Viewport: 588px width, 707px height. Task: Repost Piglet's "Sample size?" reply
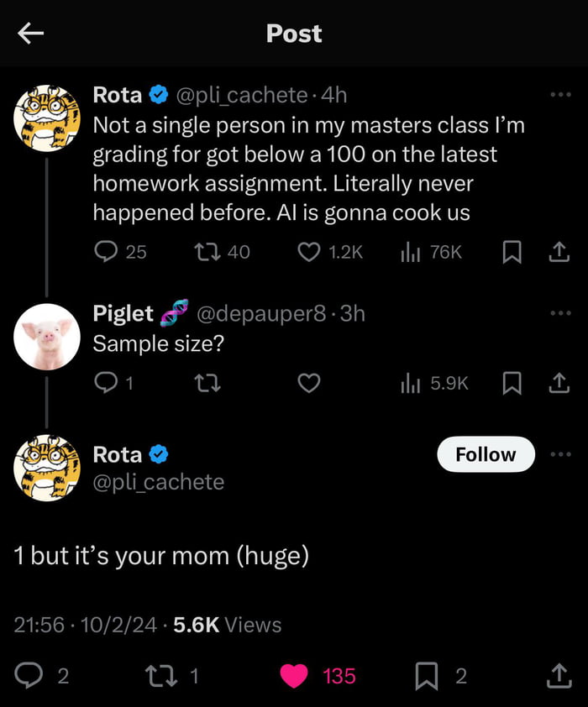[x=207, y=383]
